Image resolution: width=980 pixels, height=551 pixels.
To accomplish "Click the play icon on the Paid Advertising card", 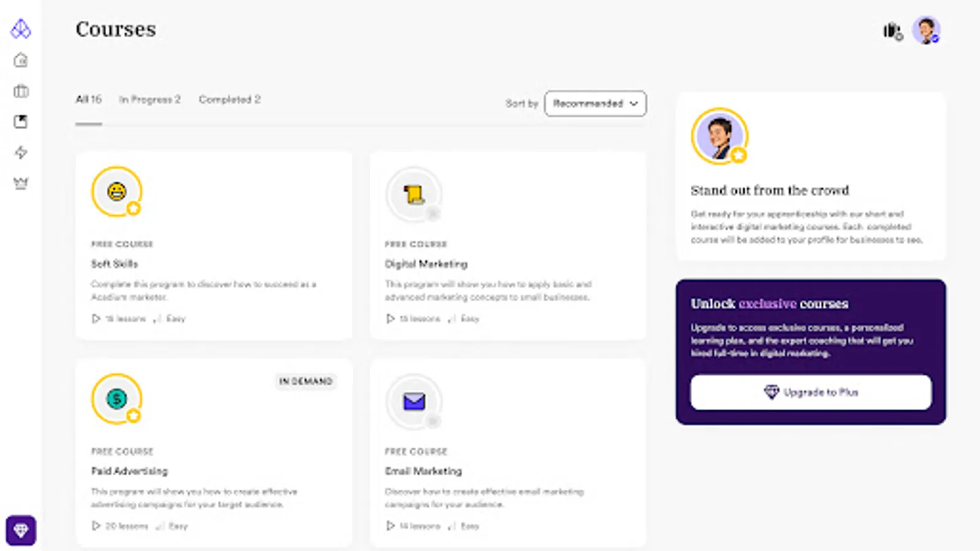I will [x=96, y=526].
